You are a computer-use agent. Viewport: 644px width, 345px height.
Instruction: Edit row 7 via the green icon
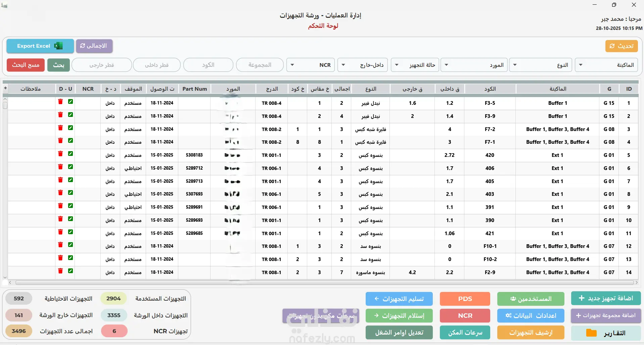pos(71,180)
